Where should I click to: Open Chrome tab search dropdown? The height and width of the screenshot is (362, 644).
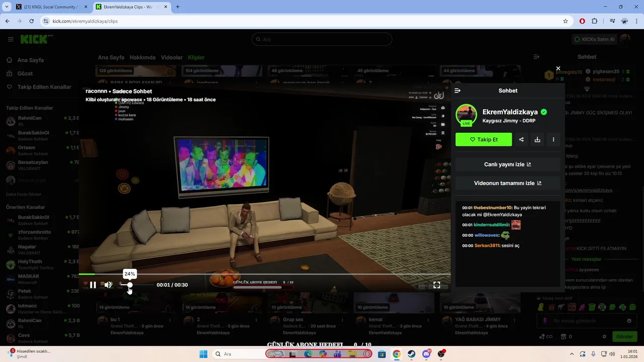pyautogui.click(x=7, y=7)
